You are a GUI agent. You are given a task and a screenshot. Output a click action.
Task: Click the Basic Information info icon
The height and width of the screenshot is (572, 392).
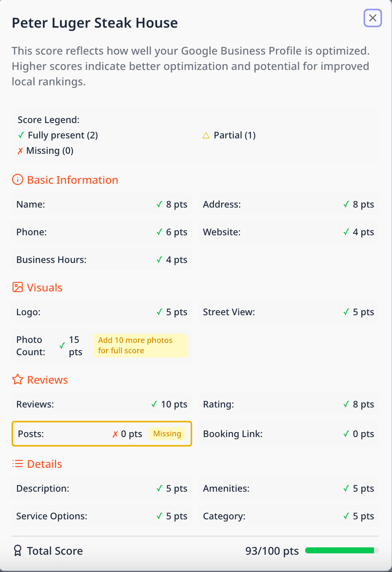pyautogui.click(x=18, y=180)
